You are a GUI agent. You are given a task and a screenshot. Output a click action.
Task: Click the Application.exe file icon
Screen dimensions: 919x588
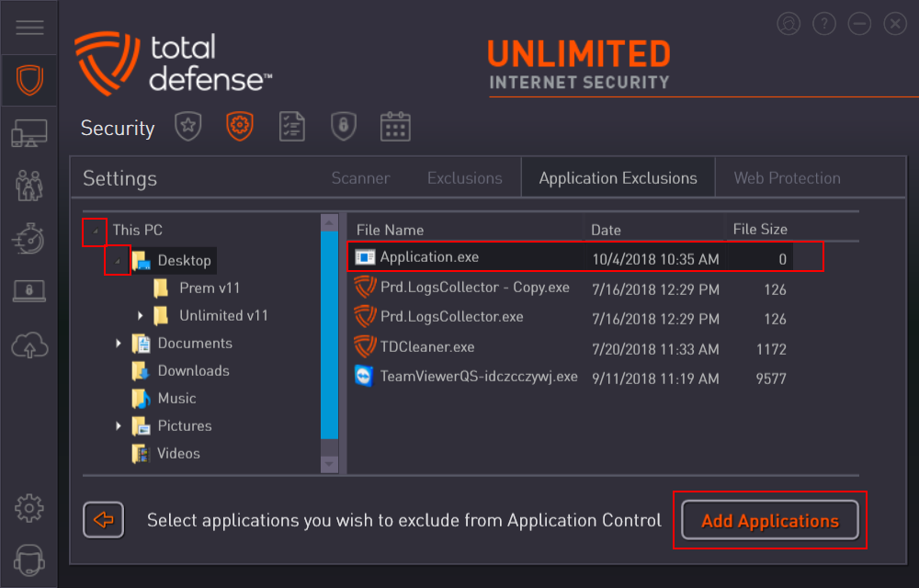pyautogui.click(x=365, y=257)
